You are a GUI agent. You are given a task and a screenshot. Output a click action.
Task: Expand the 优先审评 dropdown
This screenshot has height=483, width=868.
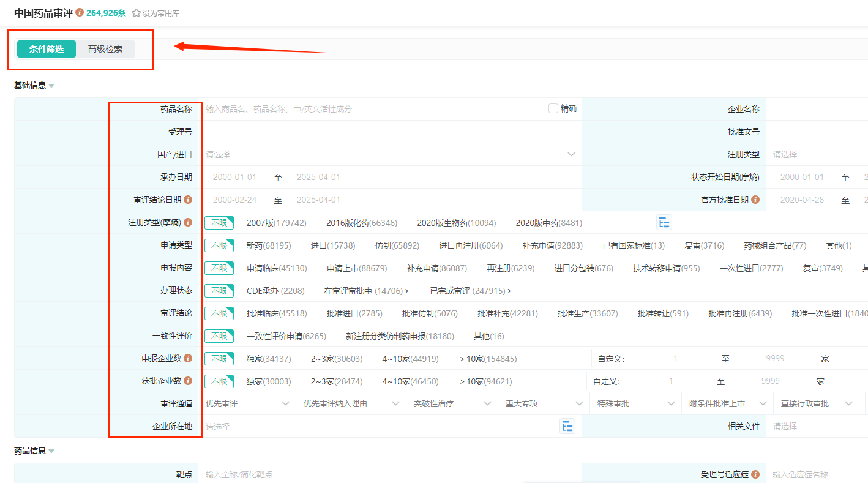[248, 403]
